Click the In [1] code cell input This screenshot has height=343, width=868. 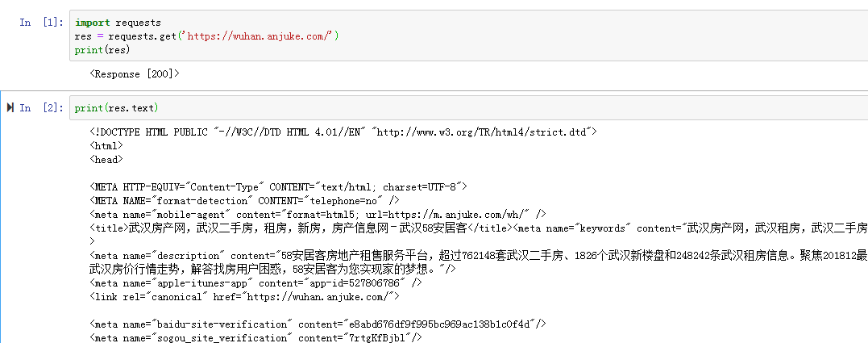pos(468,36)
